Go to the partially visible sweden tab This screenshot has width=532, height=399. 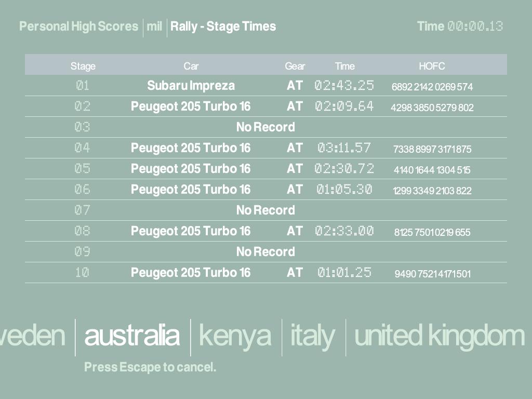point(32,336)
